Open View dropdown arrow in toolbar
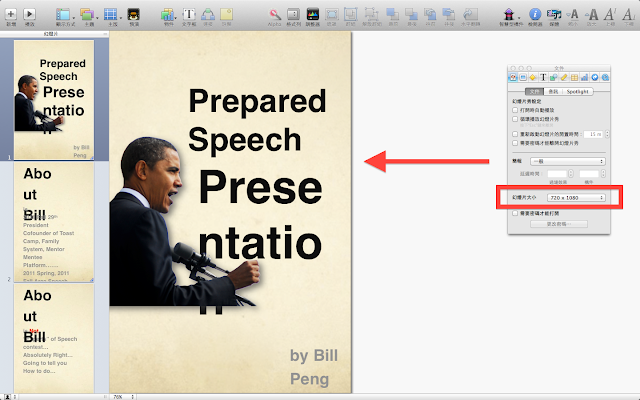Viewport: 640px width, 400px height. pos(73,18)
